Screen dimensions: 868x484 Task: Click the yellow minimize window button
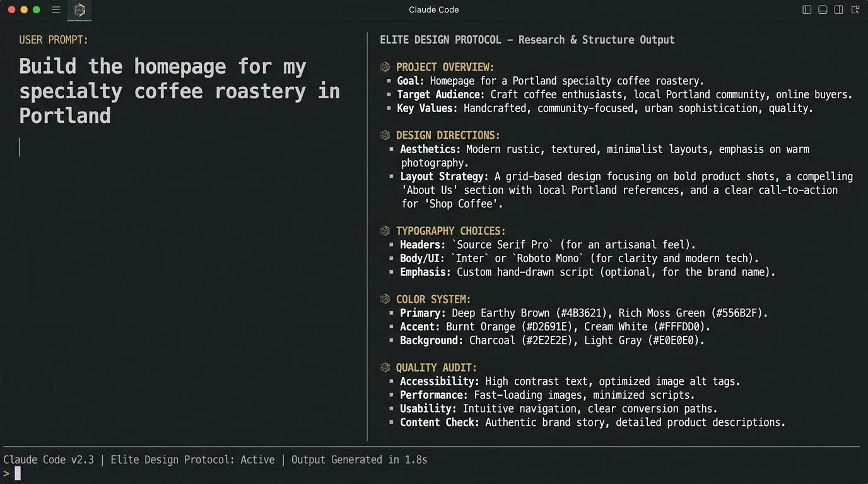point(24,9)
